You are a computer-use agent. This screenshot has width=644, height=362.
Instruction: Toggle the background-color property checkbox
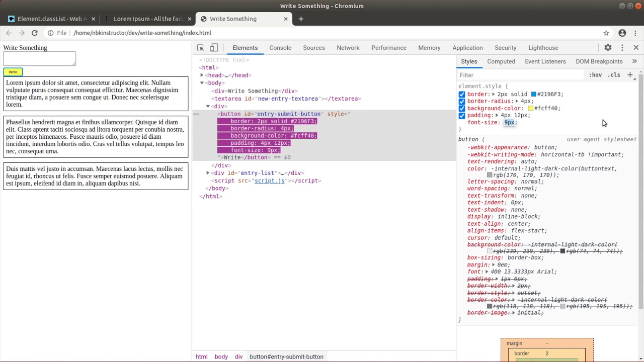coord(462,108)
